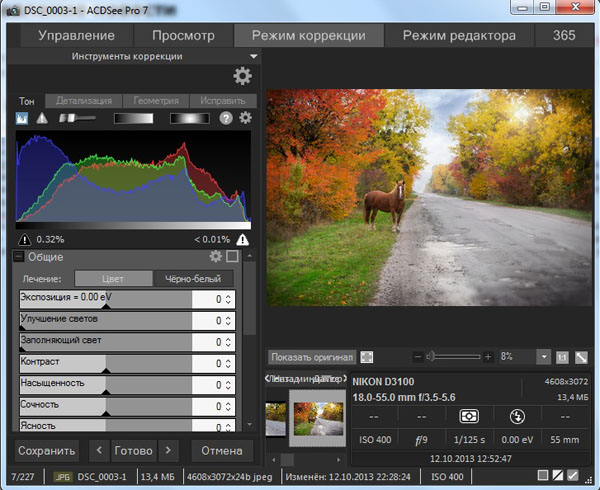Expand the Инструменты коррекции panel menu arrow

(x=254, y=57)
